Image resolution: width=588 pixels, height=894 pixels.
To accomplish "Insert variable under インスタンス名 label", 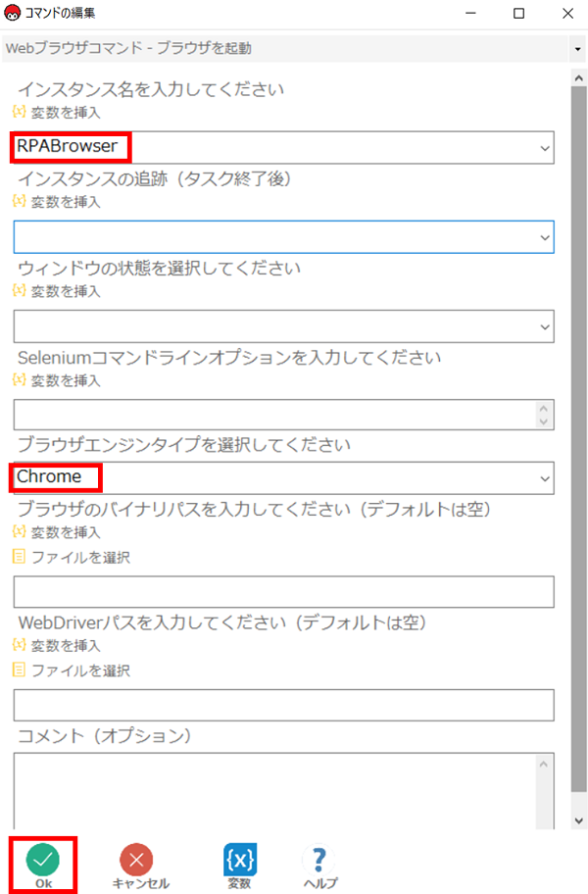I will [57, 113].
